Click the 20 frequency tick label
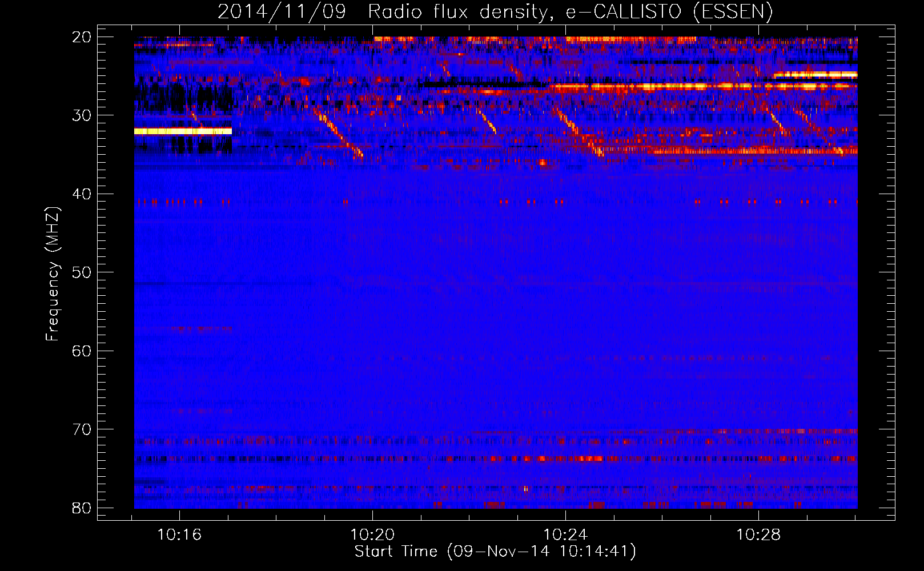Screen dimensions: 924x571 82,37
